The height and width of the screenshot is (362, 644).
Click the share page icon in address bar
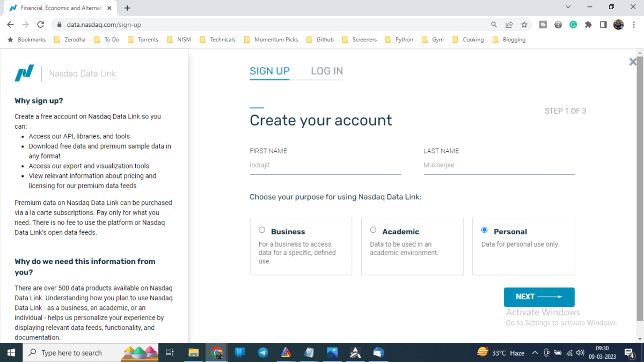click(x=509, y=25)
